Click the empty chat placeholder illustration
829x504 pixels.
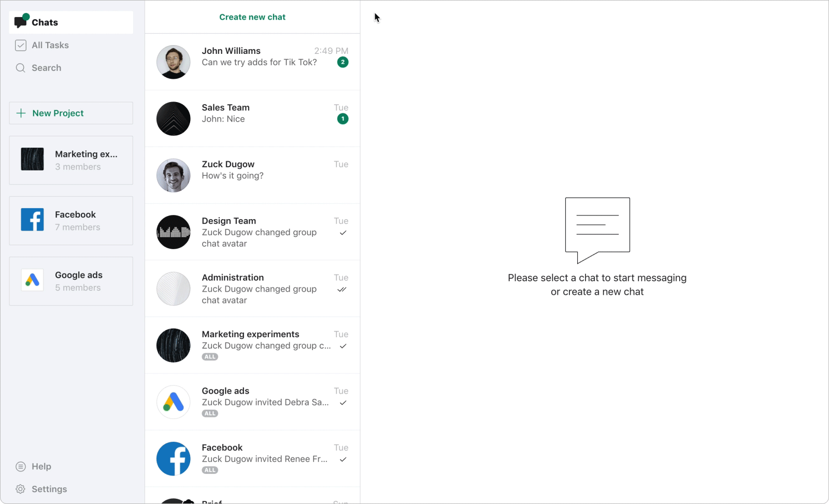(597, 230)
